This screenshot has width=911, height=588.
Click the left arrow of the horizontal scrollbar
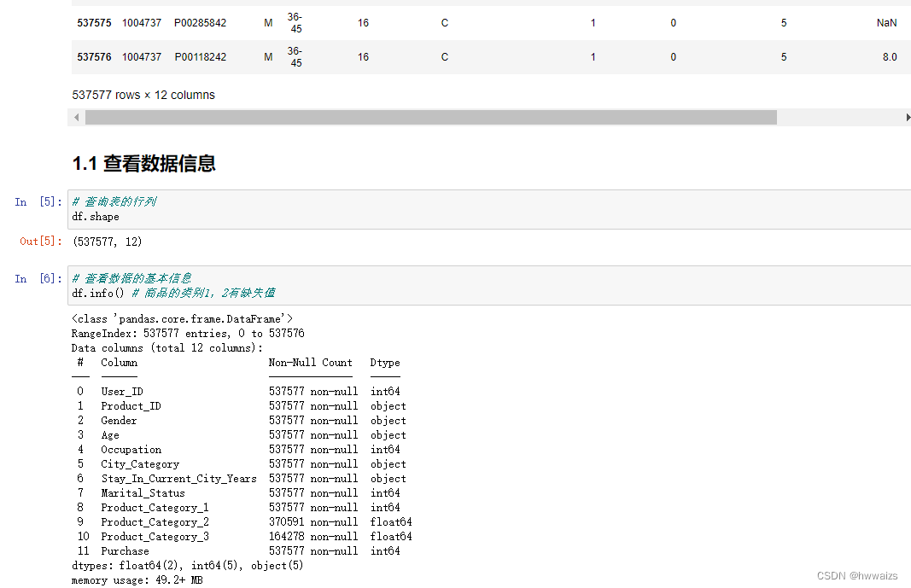pyautogui.click(x=76, y=117)
